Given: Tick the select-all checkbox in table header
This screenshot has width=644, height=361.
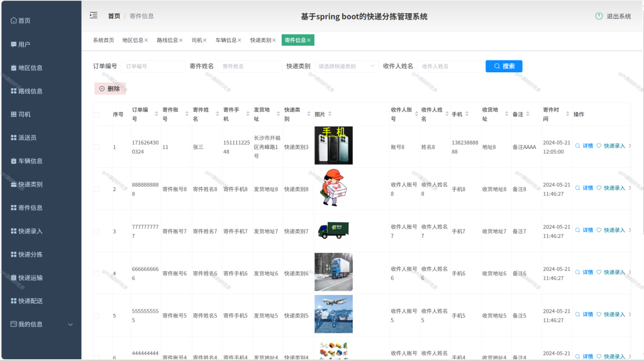Looking at the screenshot, I should 96,114.
